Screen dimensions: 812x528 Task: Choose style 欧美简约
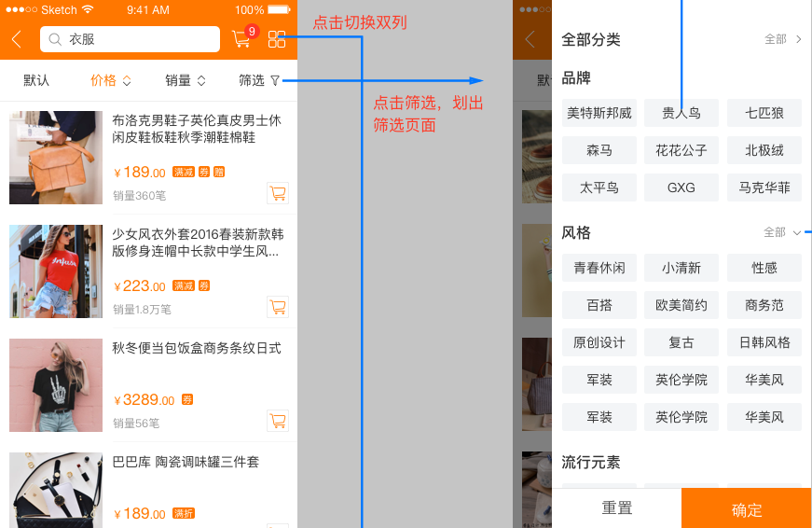tap(681, 305)
